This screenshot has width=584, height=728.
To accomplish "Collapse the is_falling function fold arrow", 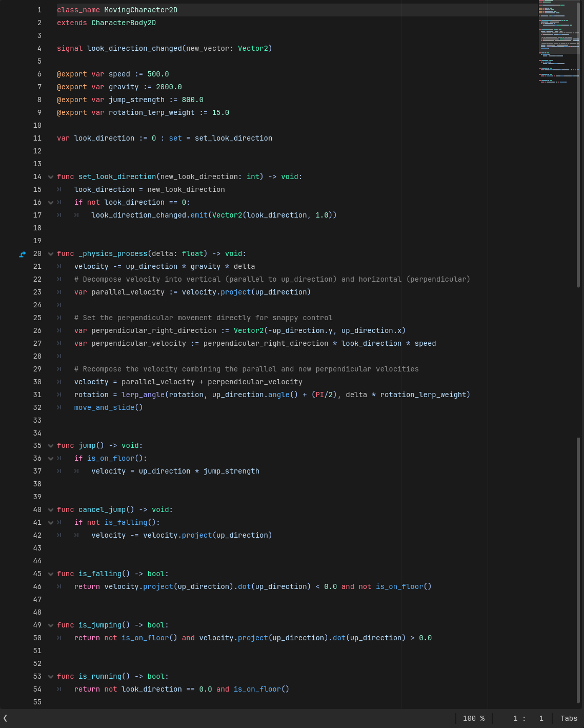I will click(51, 574).
